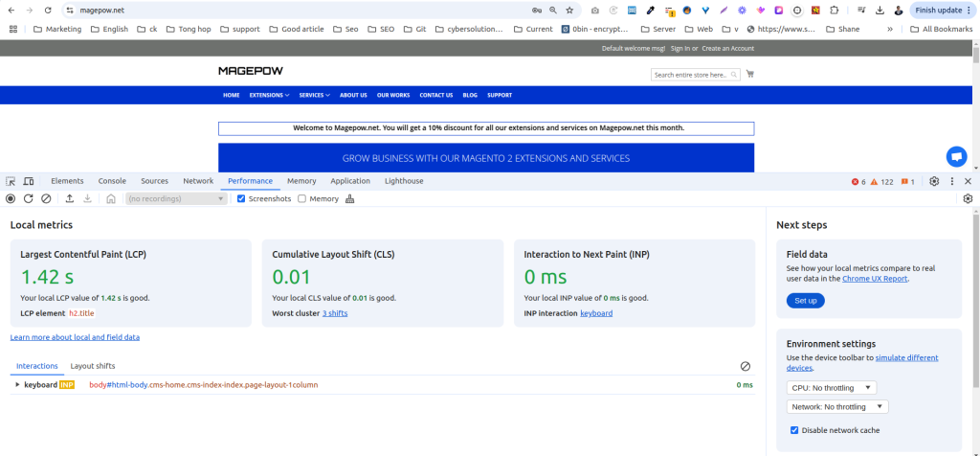Show hidden bookmarks overflow chevron
The image size is (980, 456).
pos(889,29)
